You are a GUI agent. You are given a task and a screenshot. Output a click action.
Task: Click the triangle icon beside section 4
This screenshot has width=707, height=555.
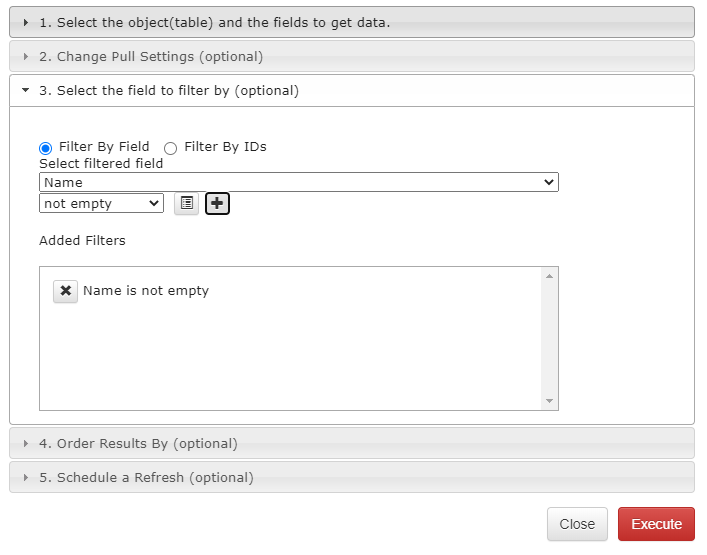[26, 443]
